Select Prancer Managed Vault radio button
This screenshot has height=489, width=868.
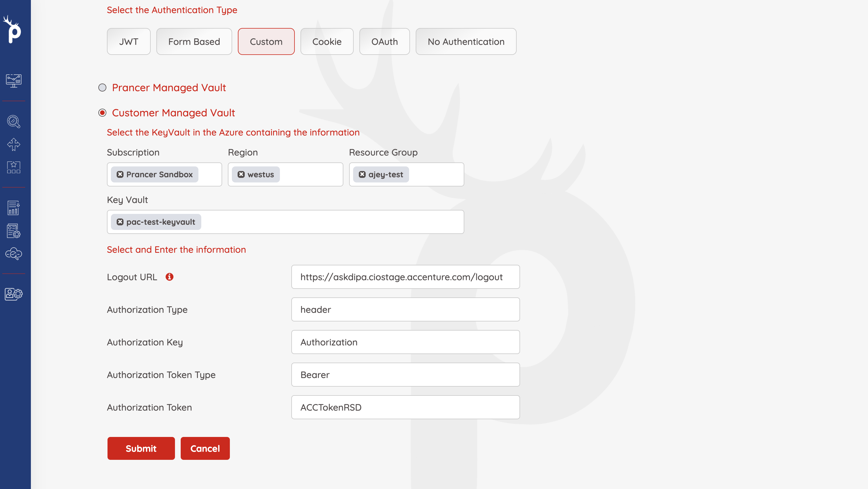click(102, 88)
